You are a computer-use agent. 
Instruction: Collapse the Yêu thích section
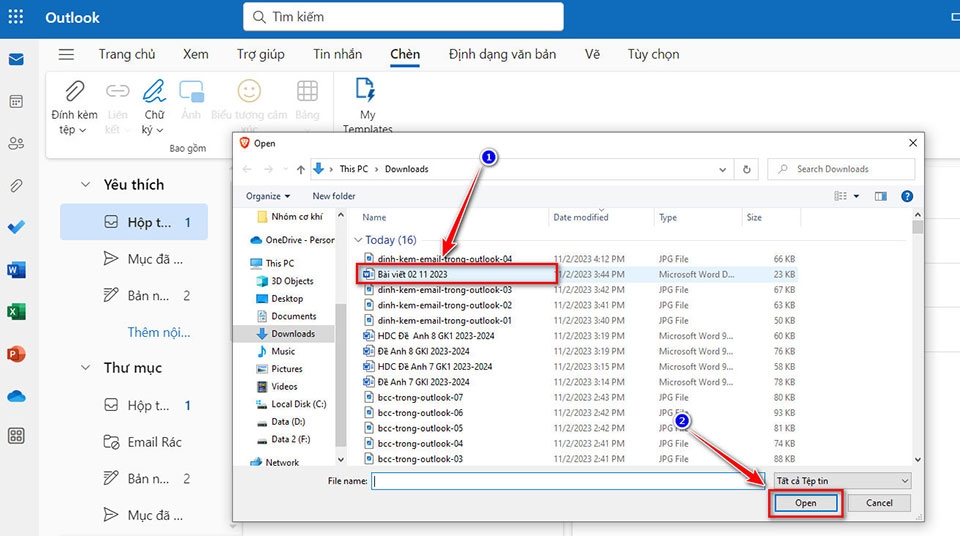86,184
